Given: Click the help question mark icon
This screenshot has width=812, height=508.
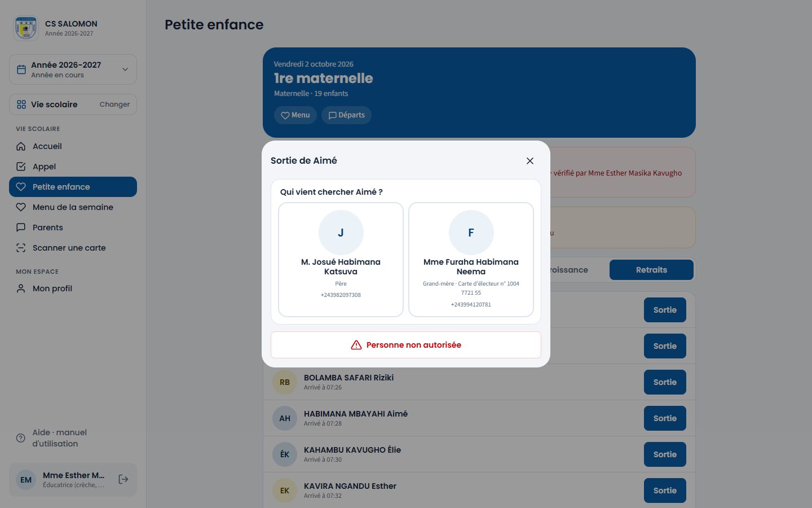Looking at the screenshot, I should [21, 438].
